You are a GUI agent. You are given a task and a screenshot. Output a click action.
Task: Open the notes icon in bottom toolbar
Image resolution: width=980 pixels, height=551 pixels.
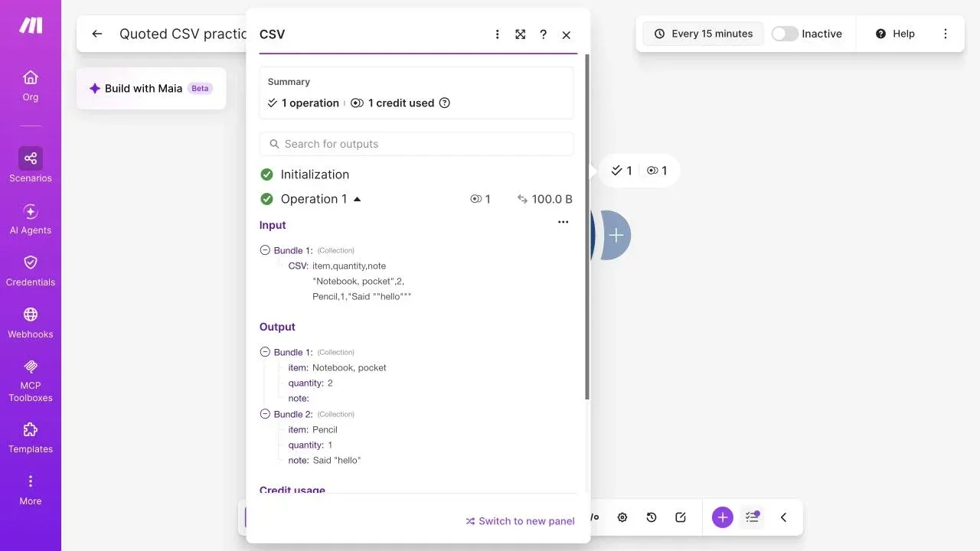(681, 517)
